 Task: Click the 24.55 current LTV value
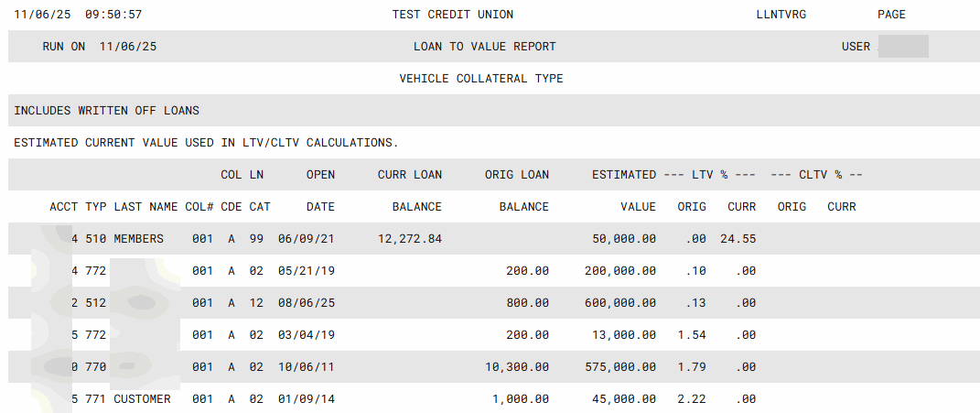click(741, 239)
